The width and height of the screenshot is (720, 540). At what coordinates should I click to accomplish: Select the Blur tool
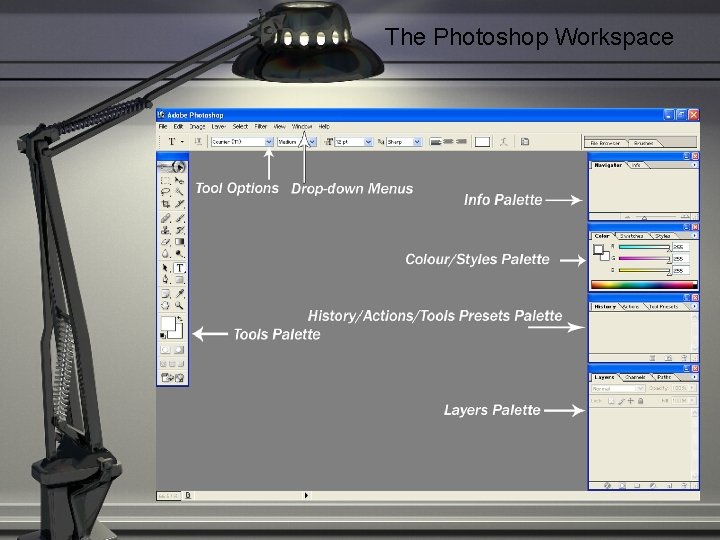166,253
